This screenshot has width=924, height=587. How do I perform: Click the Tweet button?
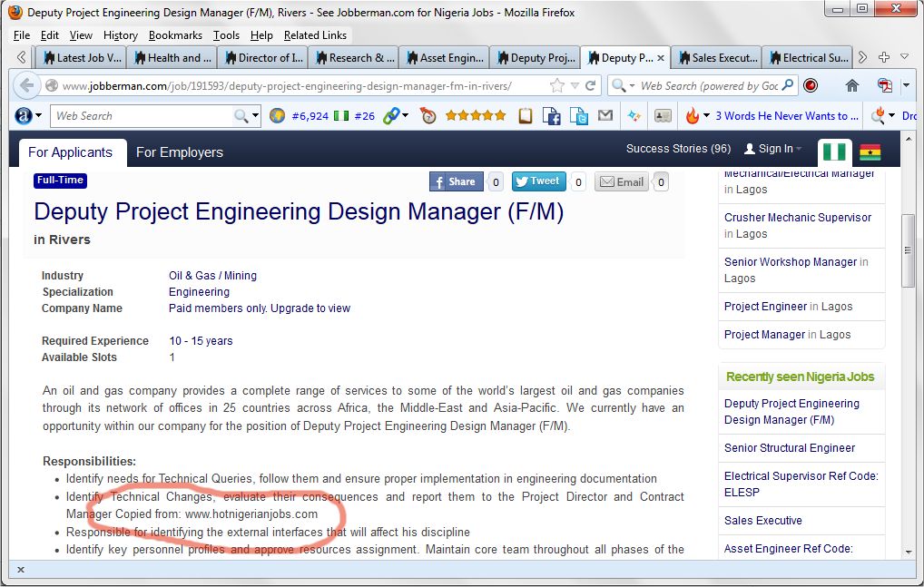tap(538, 181)
